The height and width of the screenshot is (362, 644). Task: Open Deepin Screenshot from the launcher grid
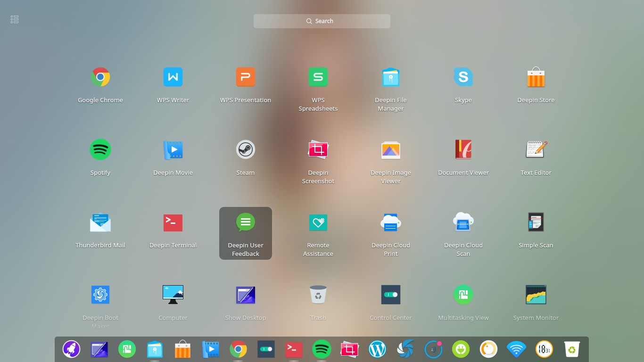click(318, 149)
